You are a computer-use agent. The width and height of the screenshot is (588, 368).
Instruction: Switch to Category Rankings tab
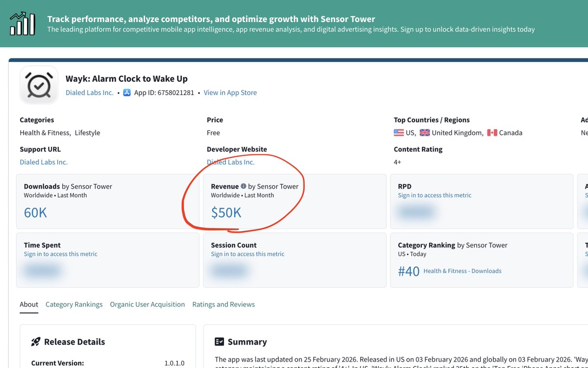coord(74,304)
